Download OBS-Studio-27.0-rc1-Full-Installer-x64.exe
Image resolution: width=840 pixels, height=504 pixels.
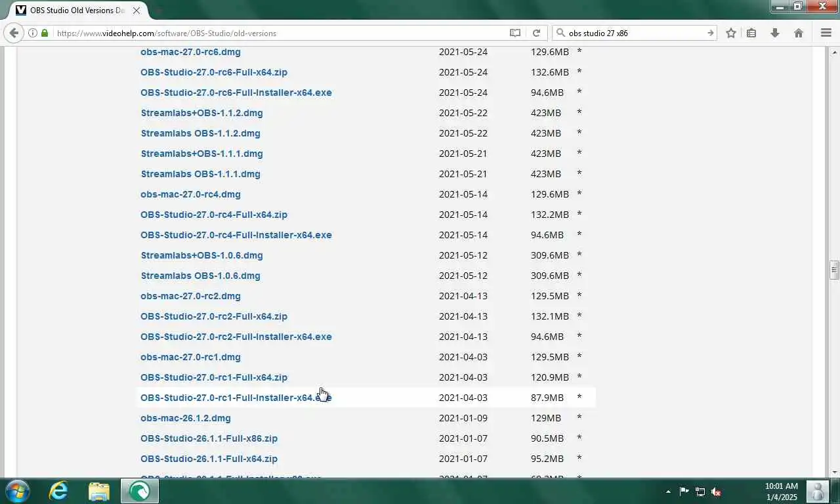coord(236,398)
